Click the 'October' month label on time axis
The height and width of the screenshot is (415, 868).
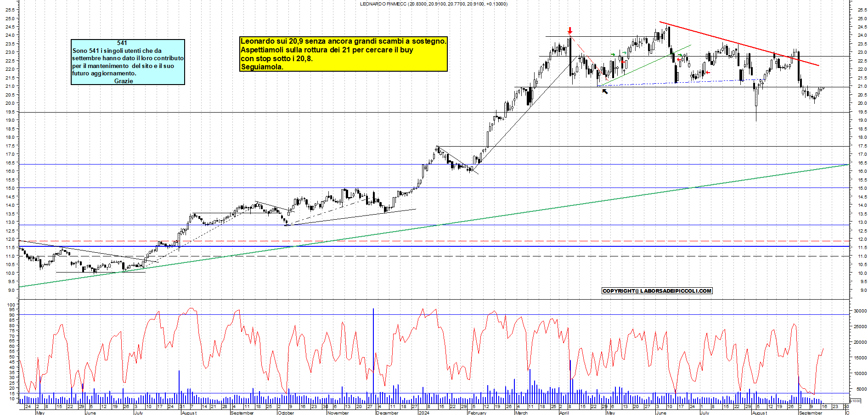(286, 413)
